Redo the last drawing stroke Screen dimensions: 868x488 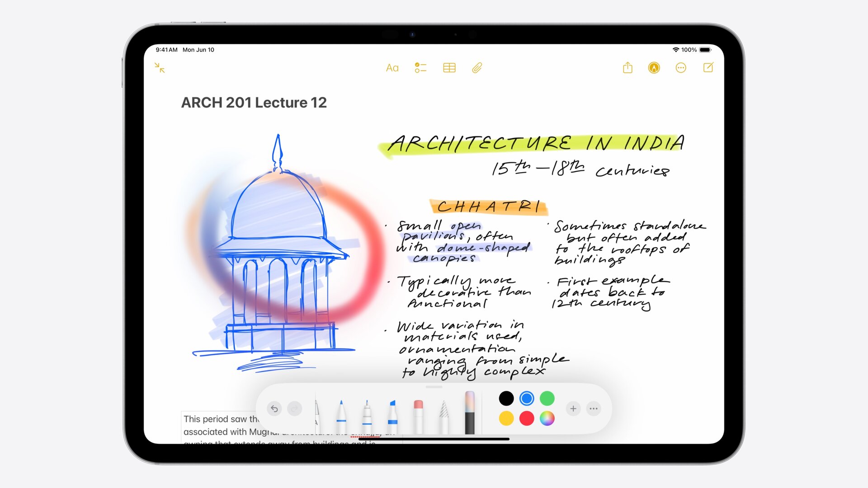click(294, 409)
